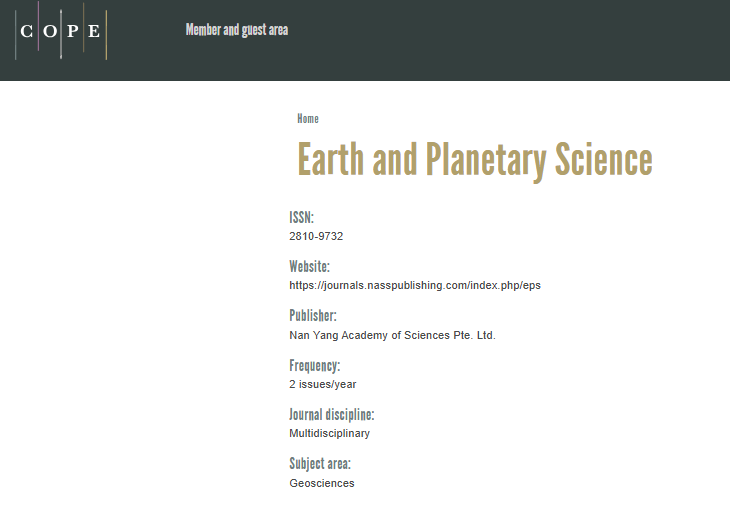Click the Website field label
Screen dimensions: 730x510
click(x=310, y=266)
